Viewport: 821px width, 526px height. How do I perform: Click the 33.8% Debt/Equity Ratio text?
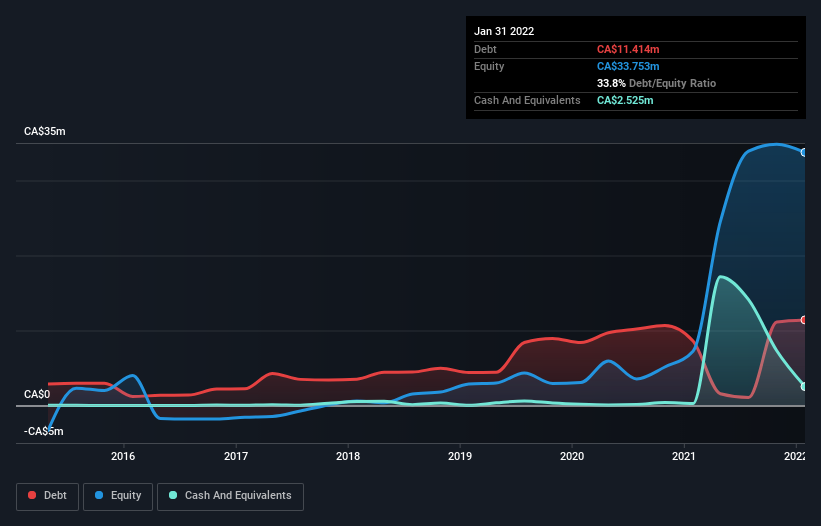(656, 83)
